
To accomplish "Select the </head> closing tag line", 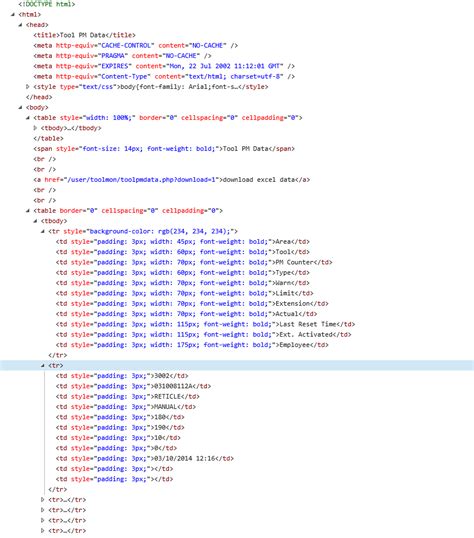I will 39,97.
